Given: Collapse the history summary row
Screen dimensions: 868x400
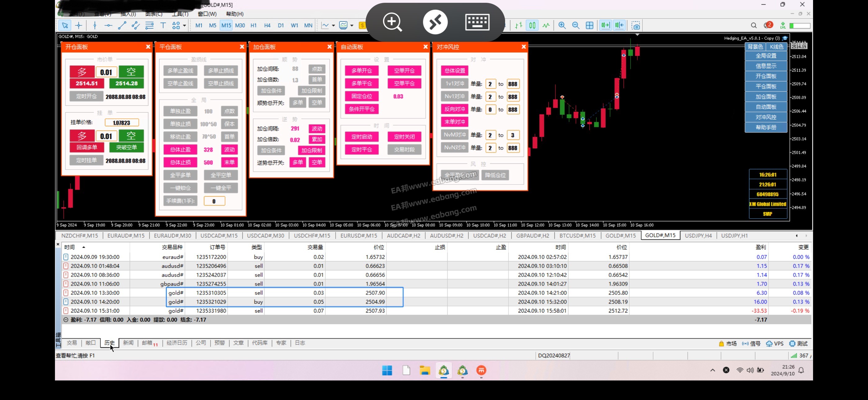Looking at the screenshot, I should point(66,320).
